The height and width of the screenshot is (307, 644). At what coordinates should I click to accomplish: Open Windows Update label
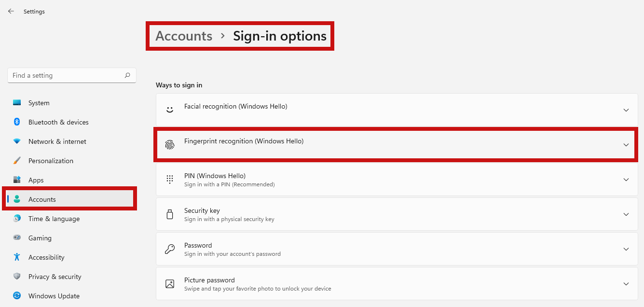click(x=54, y=296)
